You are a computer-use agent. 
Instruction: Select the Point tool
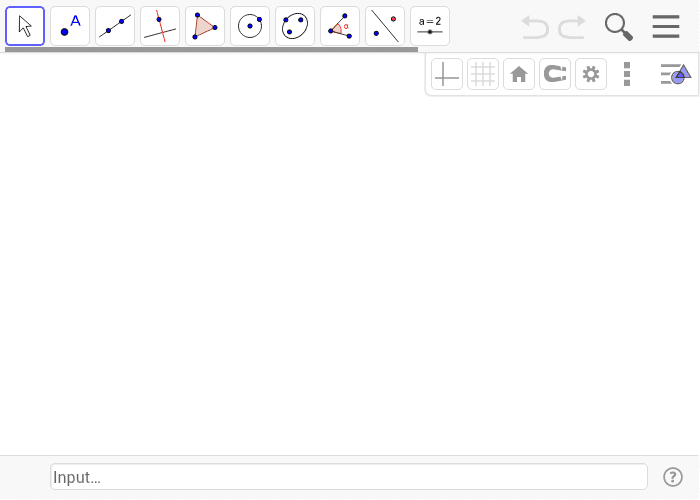tap(70, 26)
